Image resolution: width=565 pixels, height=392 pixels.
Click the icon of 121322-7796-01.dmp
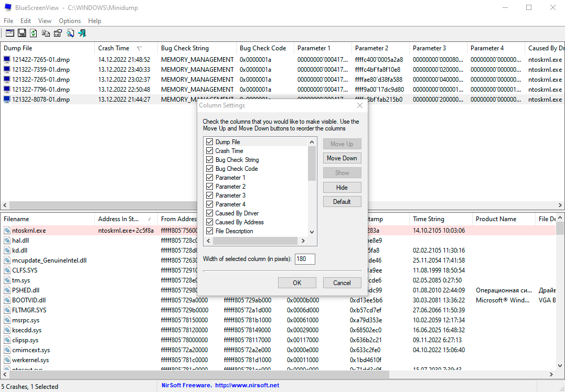(x=7, y=89)
